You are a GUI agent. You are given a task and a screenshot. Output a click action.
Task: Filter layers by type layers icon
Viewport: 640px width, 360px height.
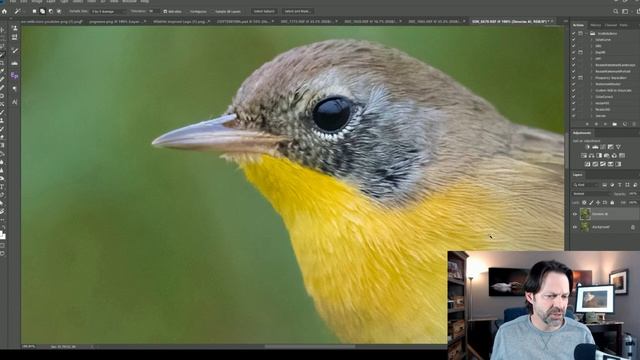pyautogui.click(x=620, y=185)
